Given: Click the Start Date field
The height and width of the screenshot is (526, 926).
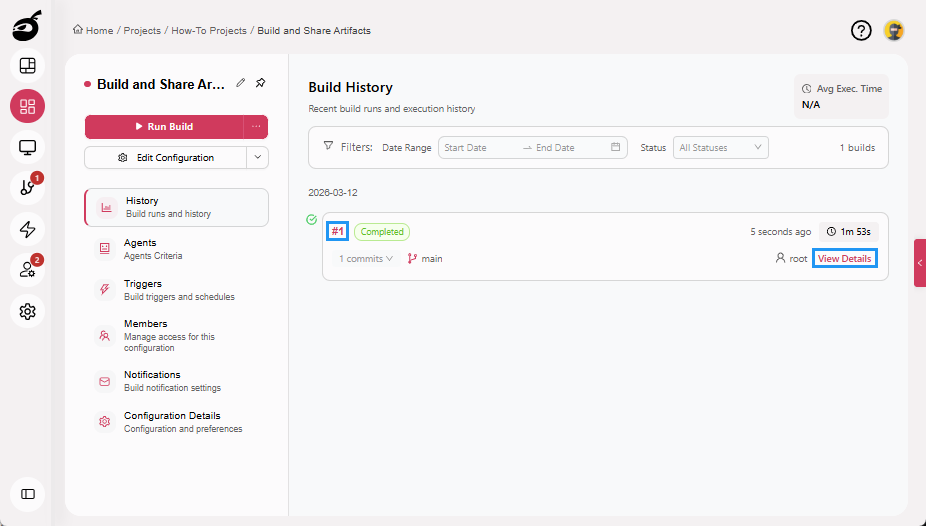Looking at the screenshot, I should click(480, 148).
